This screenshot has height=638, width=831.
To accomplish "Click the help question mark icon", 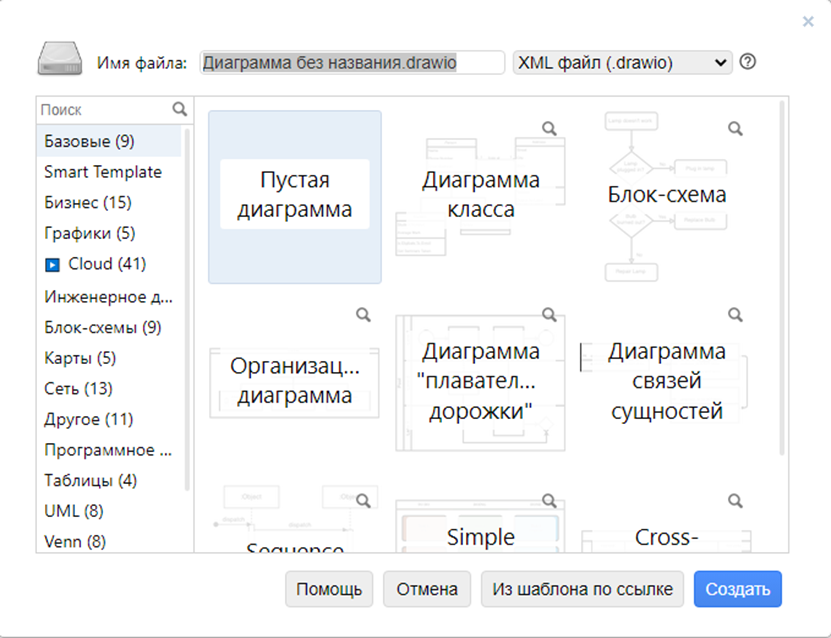I will (x=747, y=62).
